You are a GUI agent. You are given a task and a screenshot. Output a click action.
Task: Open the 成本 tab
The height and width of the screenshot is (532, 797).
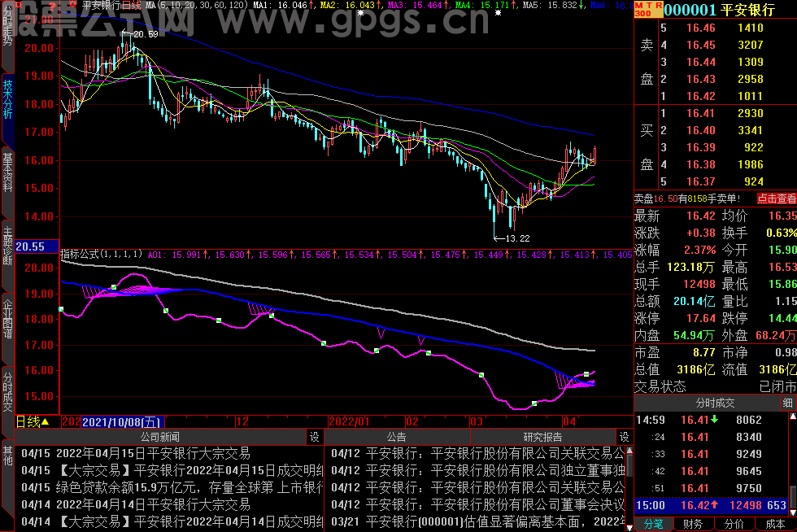coord(775,525)
